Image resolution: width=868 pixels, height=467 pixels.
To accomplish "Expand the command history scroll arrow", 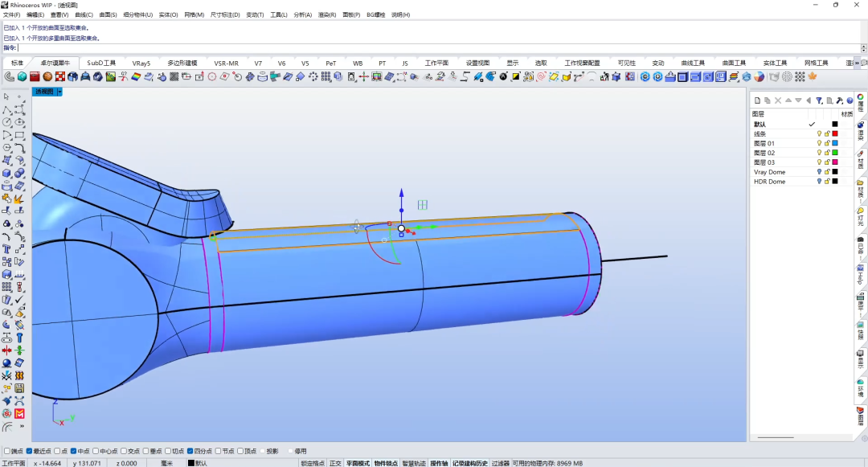I will tap(863, 48).
